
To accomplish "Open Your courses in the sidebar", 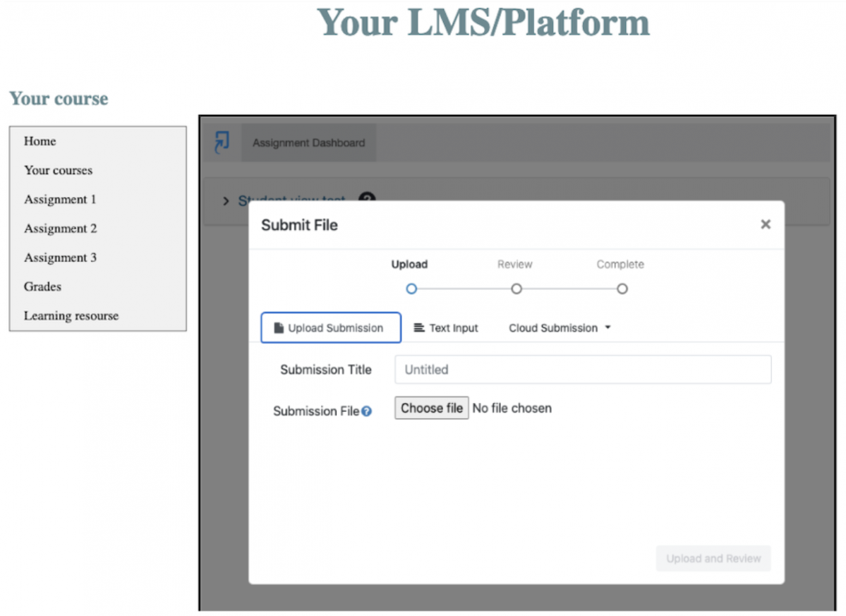I will (x=58, y=170).
